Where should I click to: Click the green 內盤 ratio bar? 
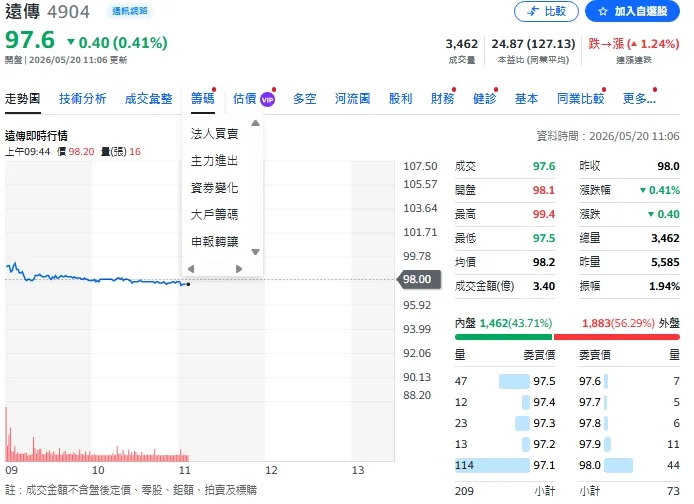pyautogui.click(x=504, y=337)
